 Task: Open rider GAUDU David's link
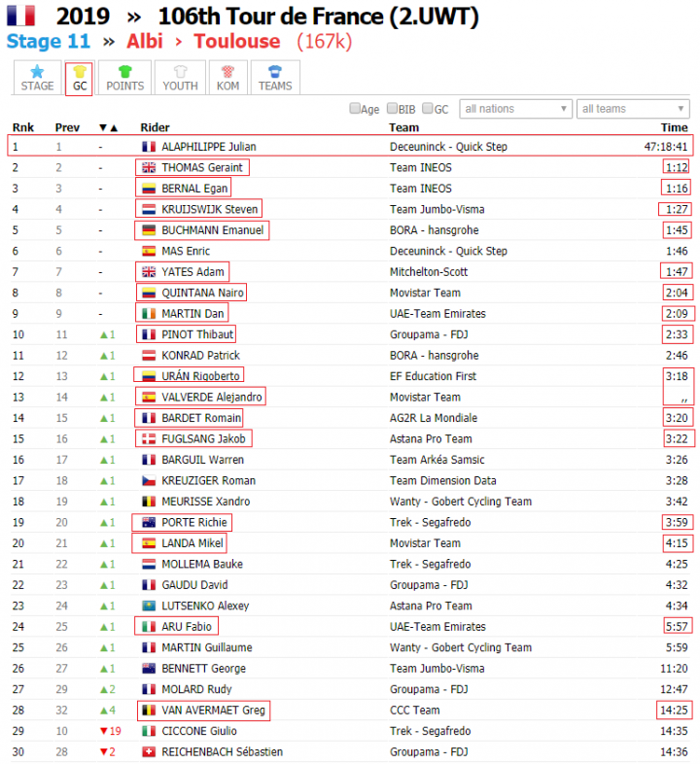(194, 585)
